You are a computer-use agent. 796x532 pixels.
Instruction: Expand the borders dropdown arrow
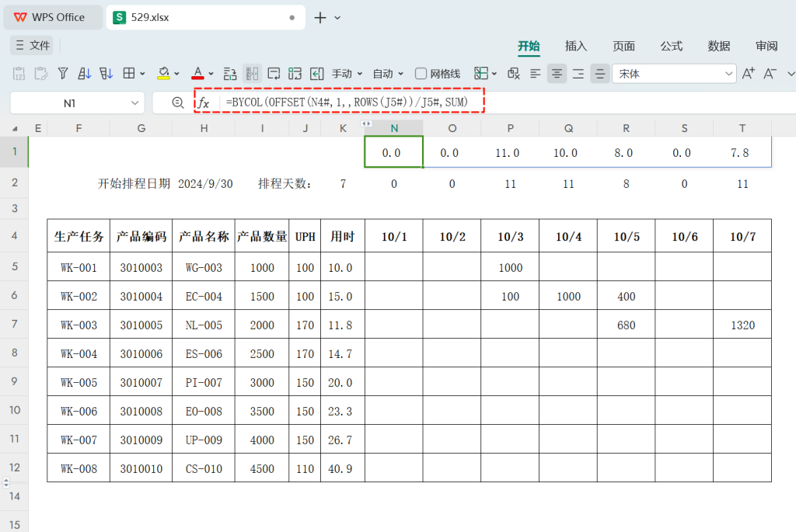[143, 74]
